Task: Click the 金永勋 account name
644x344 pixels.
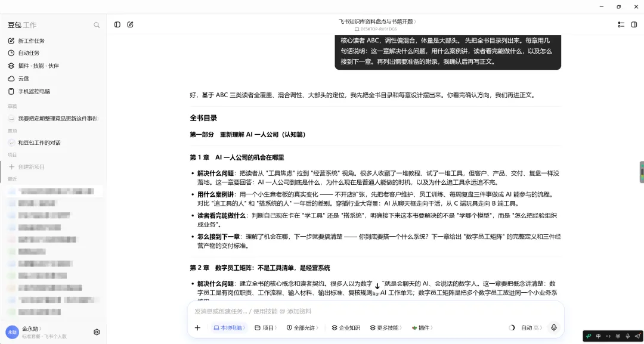Action: click(x=30, y=329)
